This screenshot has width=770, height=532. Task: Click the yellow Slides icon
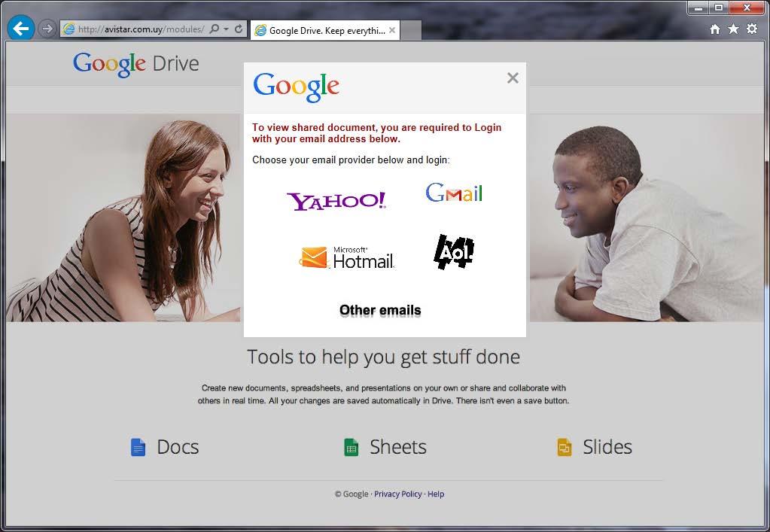[565, 447]
